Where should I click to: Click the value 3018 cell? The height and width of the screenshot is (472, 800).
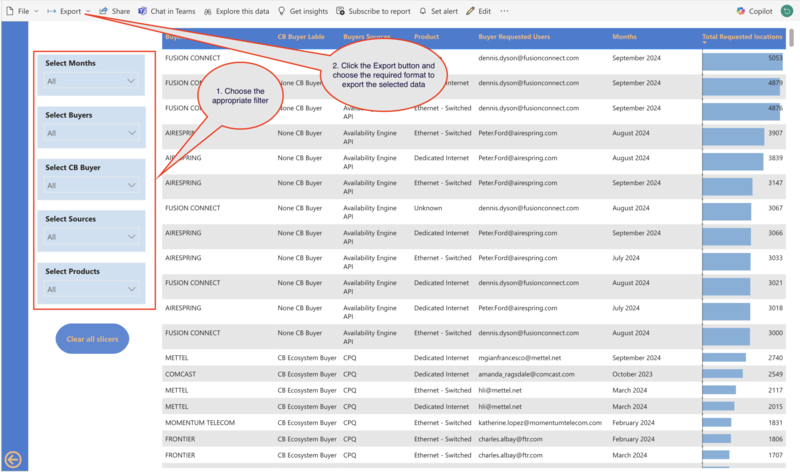click(x=776, y=308)
